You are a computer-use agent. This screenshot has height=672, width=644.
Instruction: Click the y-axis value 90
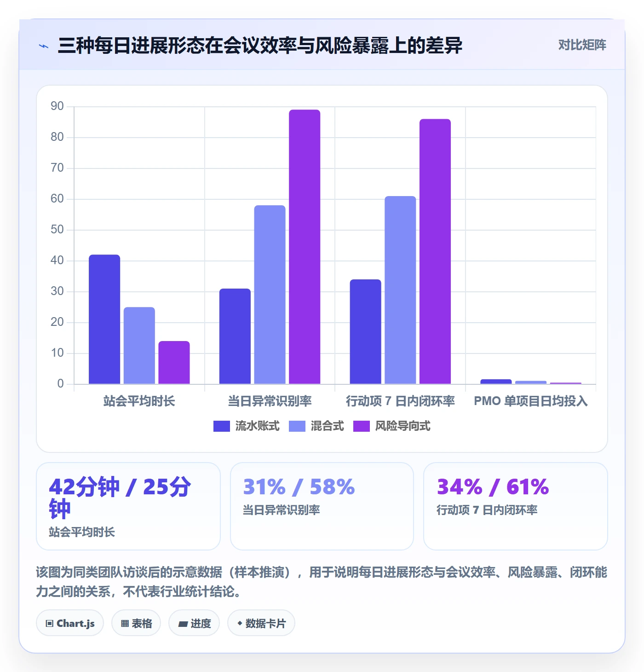pyautogui.click(x=57, y=106)
